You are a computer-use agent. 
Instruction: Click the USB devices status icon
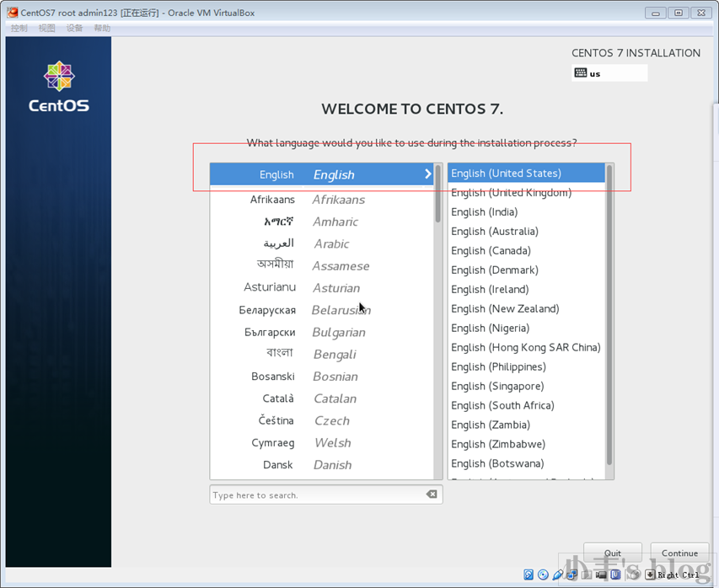pos(558,575)
